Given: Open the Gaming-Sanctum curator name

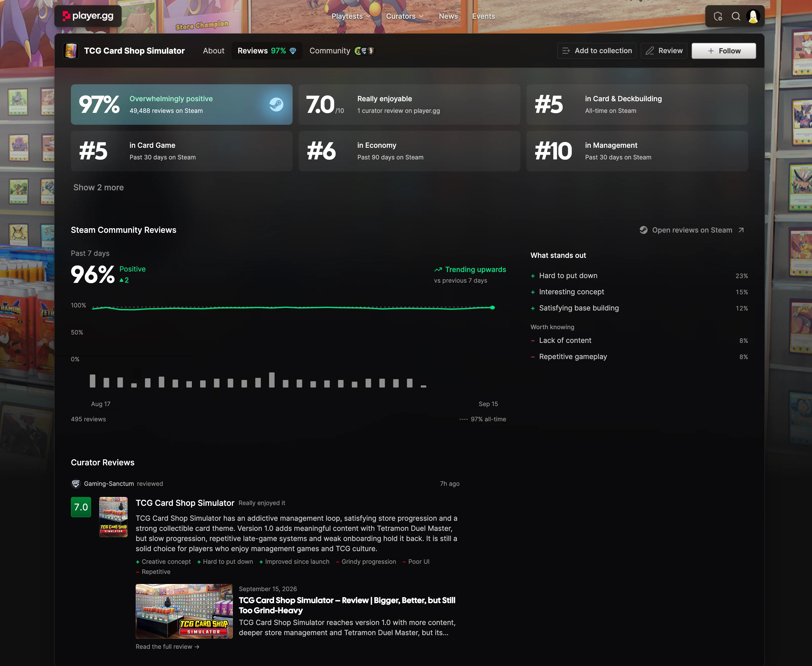Looking at the screenshot, I should pos(109,483).
